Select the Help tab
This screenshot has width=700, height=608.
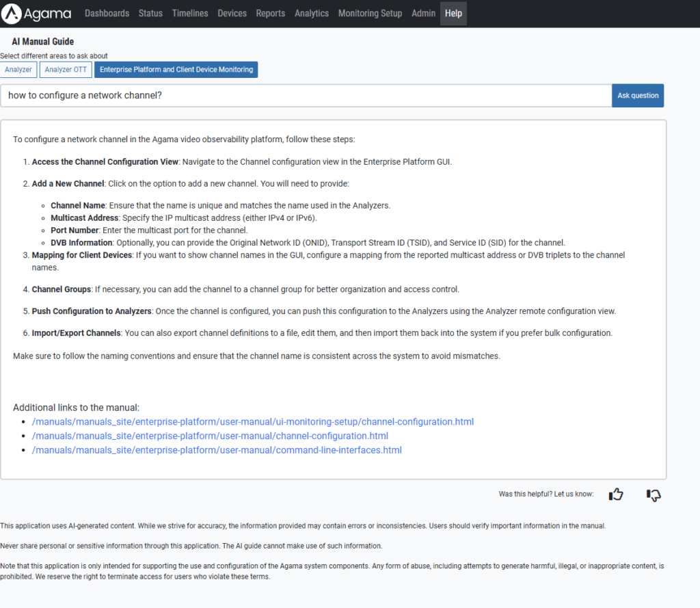pyautogui.click(x=453, y=13)
